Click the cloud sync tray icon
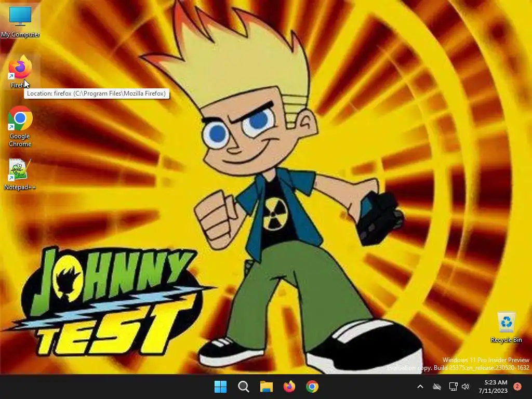 point(436,387)
